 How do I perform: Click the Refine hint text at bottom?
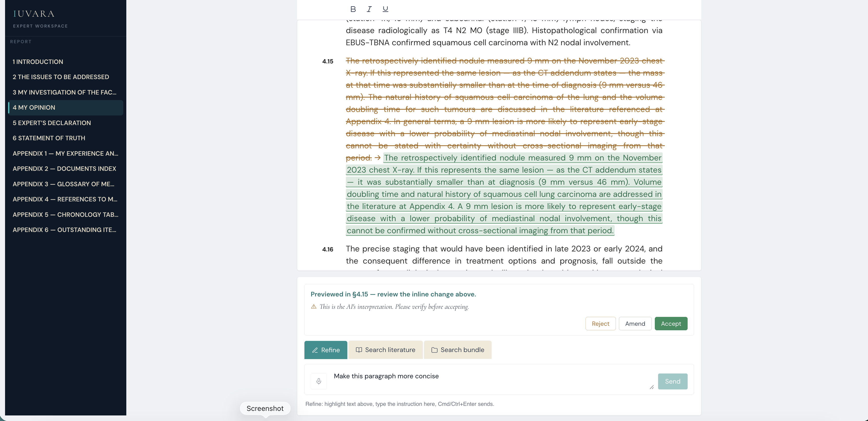point(400,404)
